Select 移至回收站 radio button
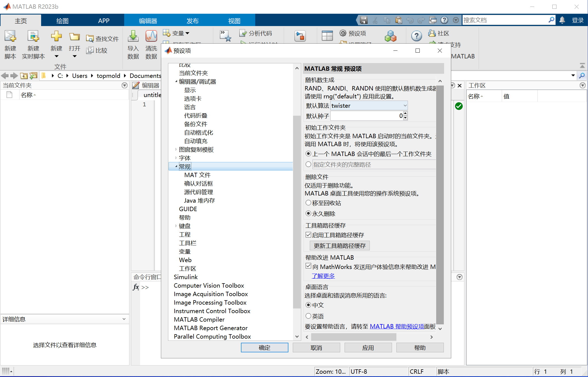This screenshot has height=377, width=588. 308,203
